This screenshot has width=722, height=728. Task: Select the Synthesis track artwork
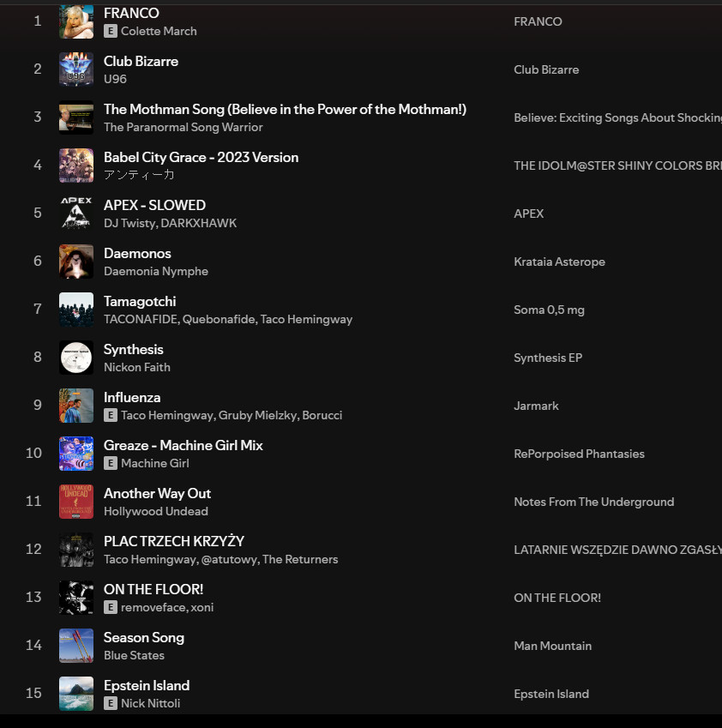pyautogui.click(x=76, y=358)
